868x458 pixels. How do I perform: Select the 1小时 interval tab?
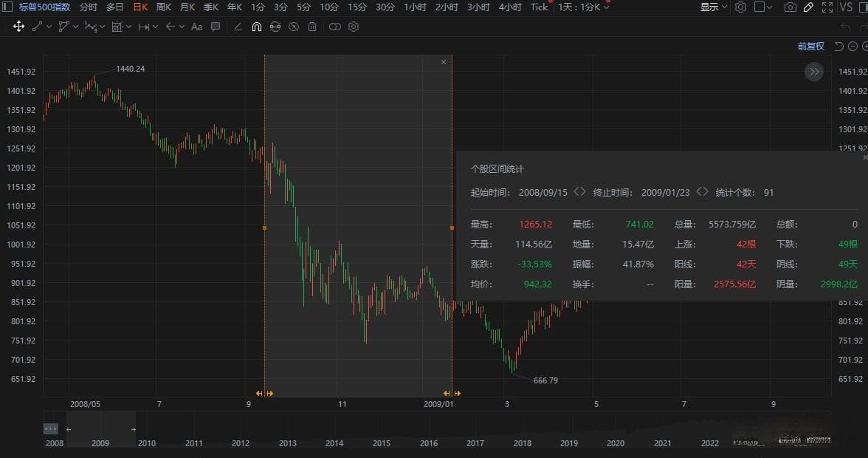(415, 7)
